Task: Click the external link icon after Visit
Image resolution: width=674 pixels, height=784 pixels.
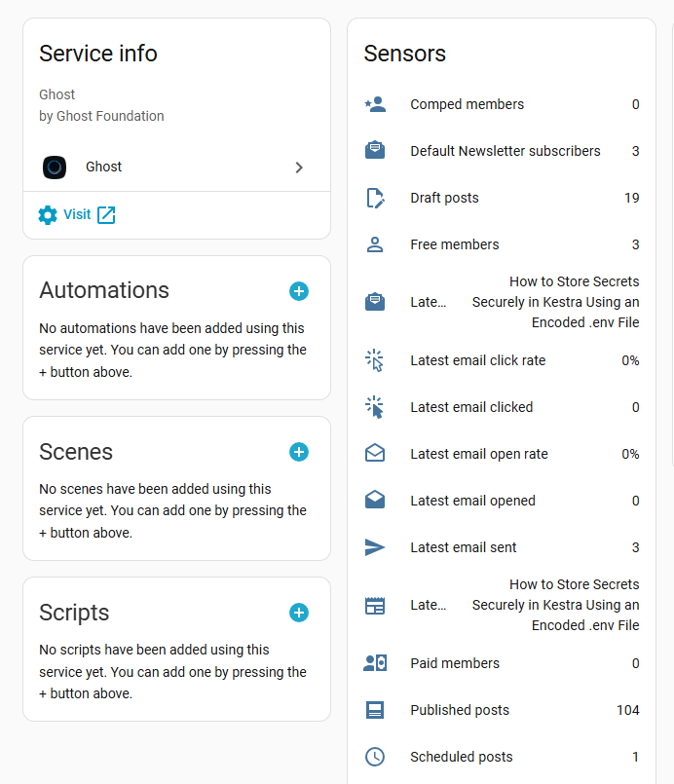Action: (106, 215)
